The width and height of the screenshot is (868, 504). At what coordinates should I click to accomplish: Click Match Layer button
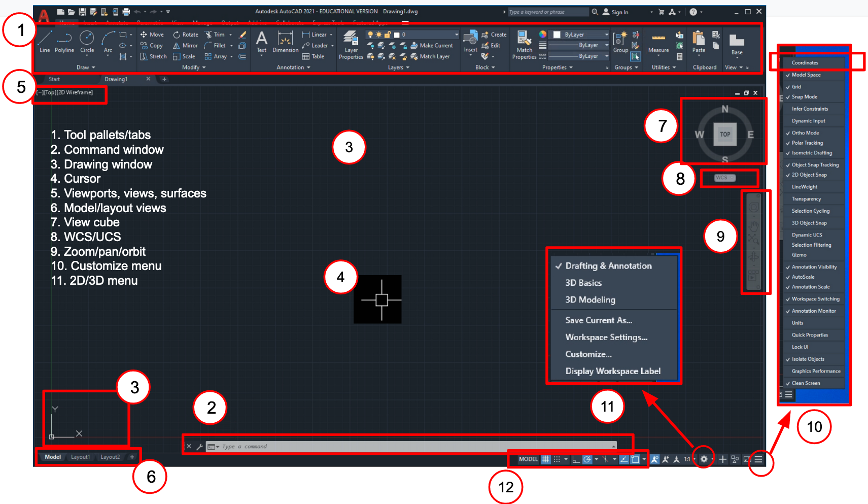click(430, 56)
